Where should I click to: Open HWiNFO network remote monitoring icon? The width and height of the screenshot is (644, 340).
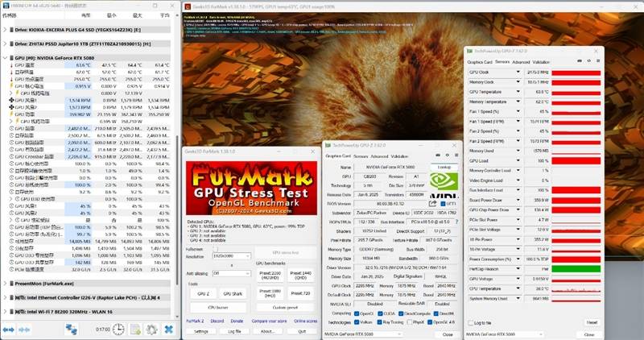tap(72, 330)
